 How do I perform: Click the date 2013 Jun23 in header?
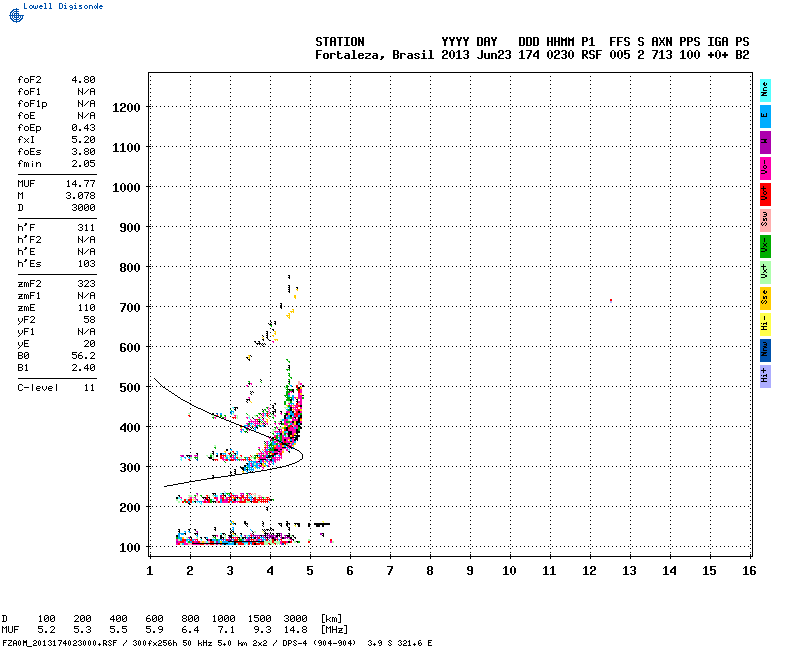(476, 55)
